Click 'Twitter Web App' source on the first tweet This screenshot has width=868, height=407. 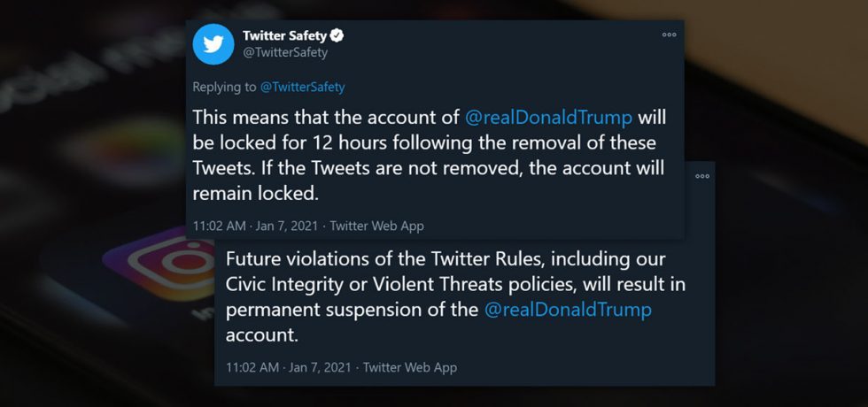[x=376, y=226]
